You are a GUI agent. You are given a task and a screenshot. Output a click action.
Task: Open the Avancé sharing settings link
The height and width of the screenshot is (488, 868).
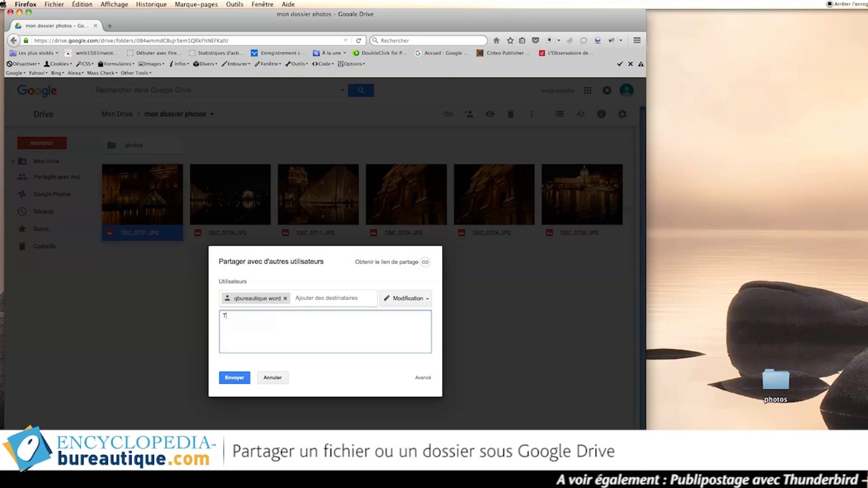tap(423, 378)
